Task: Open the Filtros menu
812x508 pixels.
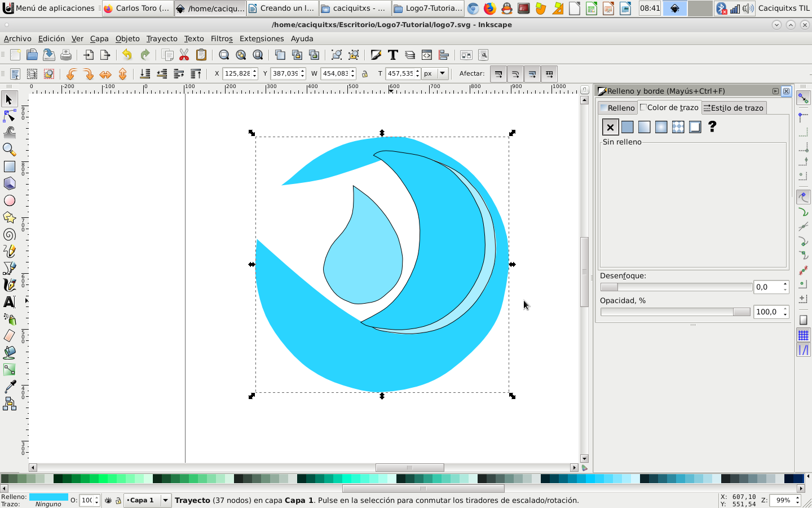Action: point(222,38)
